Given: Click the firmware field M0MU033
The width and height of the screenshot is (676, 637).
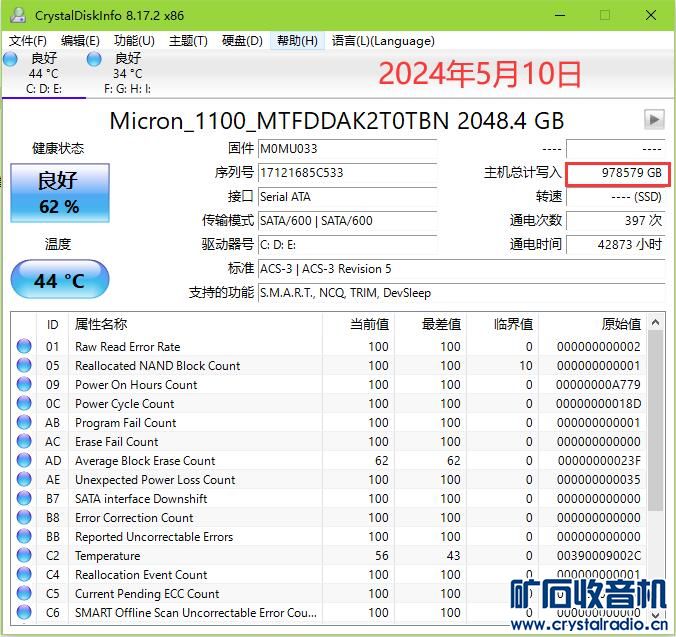Looking at the screenshot, I should pyautogui.click(x=347, y=149).
